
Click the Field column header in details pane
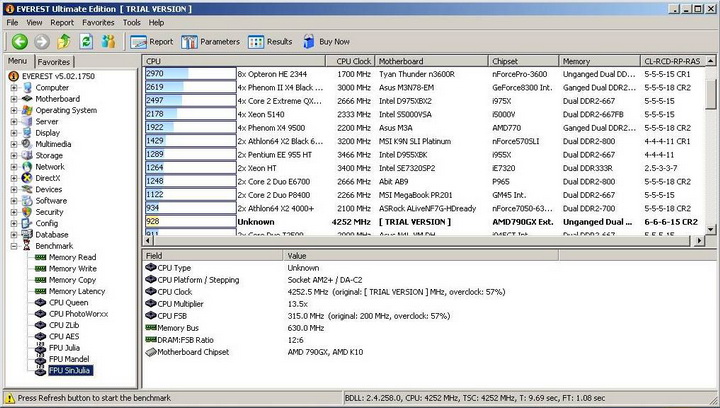(213, 256)
